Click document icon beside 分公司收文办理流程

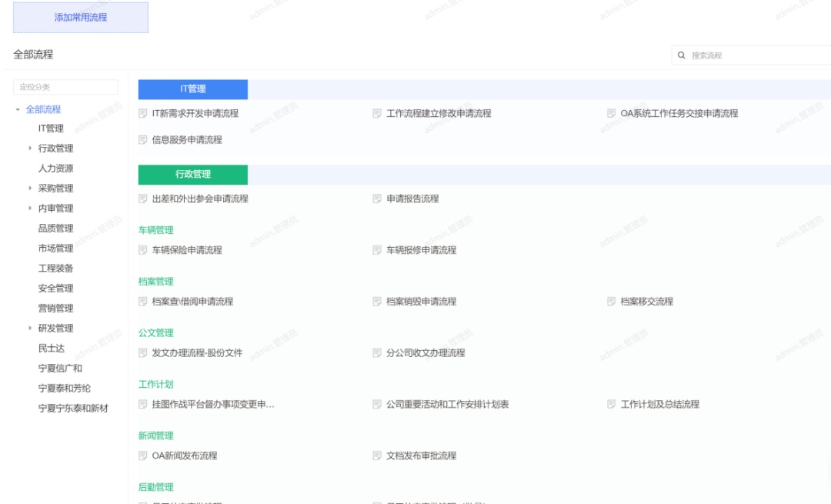(377, 353)
